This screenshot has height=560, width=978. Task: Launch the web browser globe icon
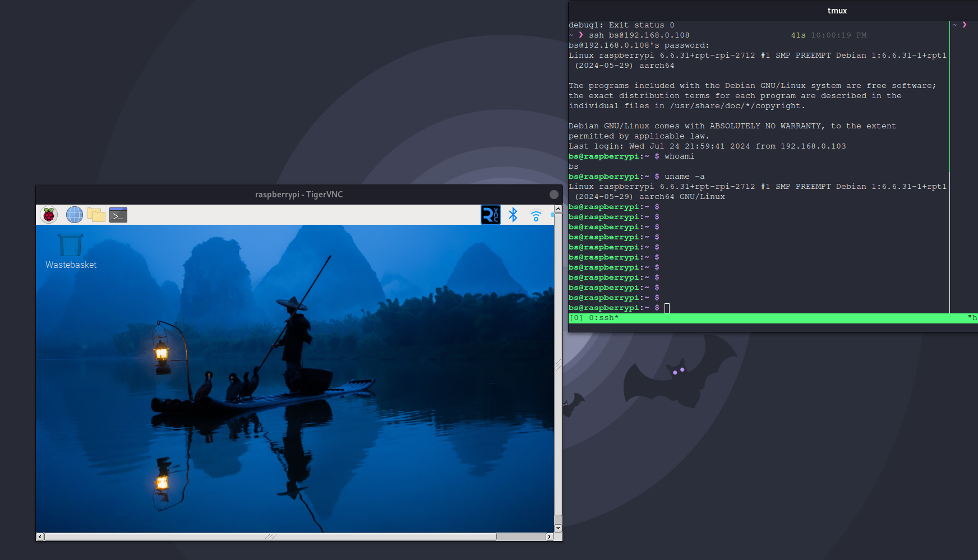point(74,215)
